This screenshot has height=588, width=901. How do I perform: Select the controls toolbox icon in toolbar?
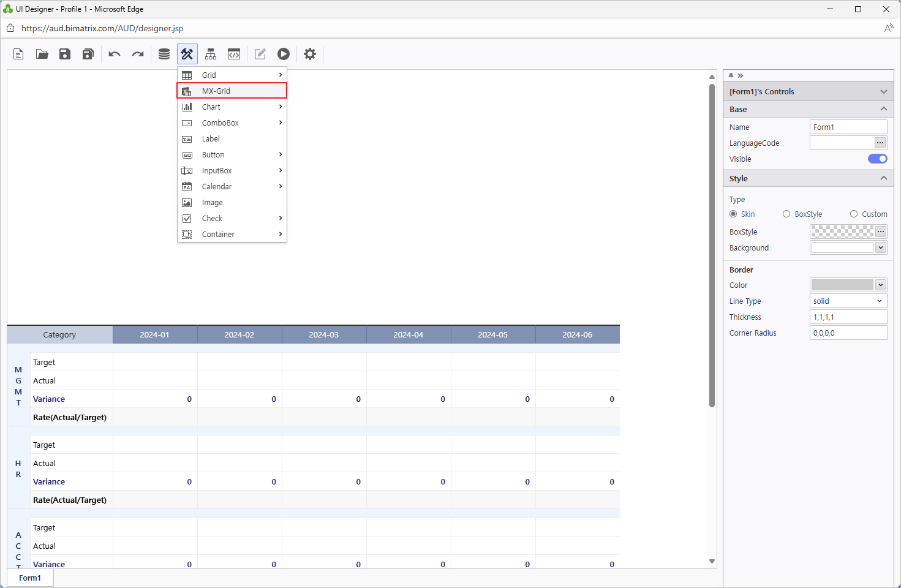[x=187, y=54]
